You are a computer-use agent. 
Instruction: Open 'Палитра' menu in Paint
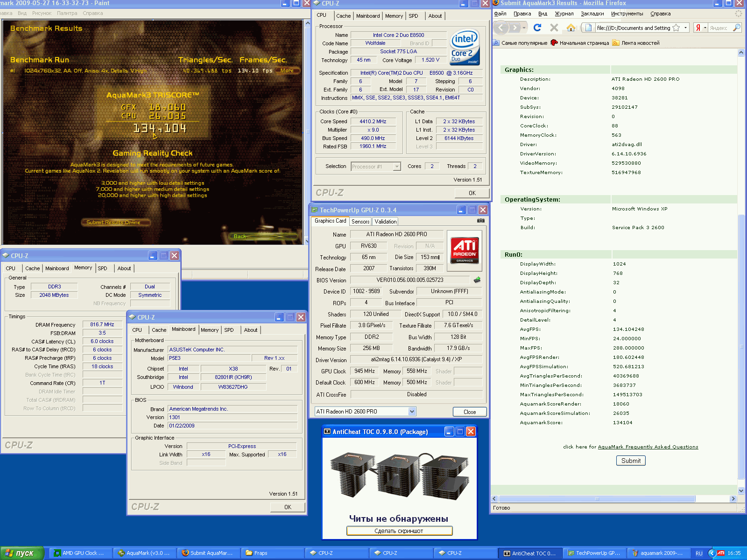(67, 13)
